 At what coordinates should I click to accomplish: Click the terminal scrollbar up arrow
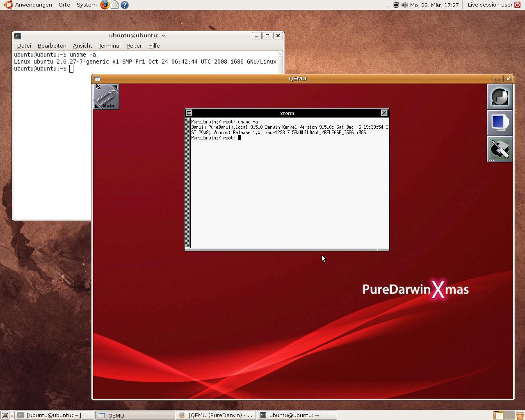click(280, 54)
